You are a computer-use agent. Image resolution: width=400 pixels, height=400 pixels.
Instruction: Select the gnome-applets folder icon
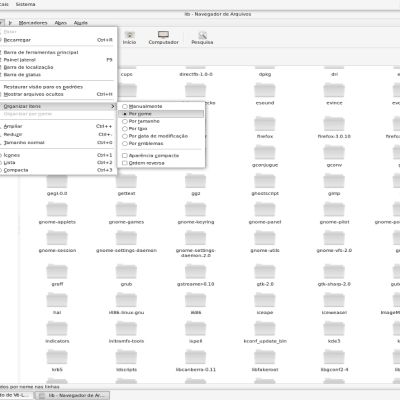[57, 210]
